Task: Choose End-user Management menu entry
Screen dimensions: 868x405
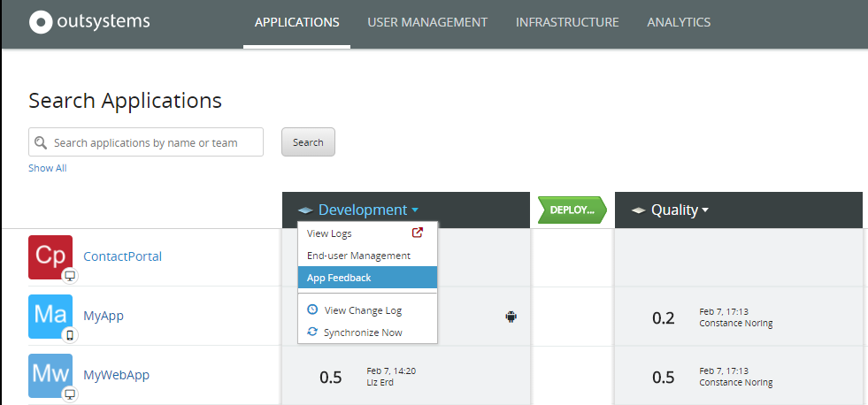Action: tap(358, 256)
